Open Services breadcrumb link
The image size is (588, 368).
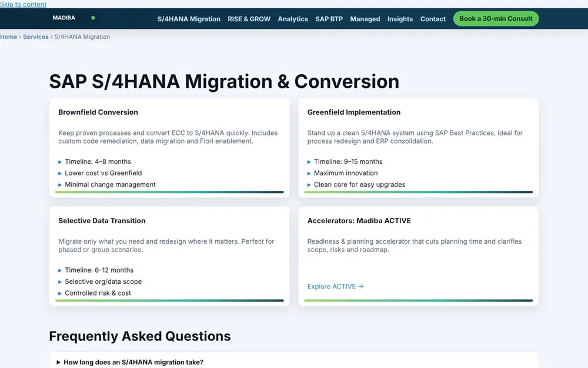(36, 37)
